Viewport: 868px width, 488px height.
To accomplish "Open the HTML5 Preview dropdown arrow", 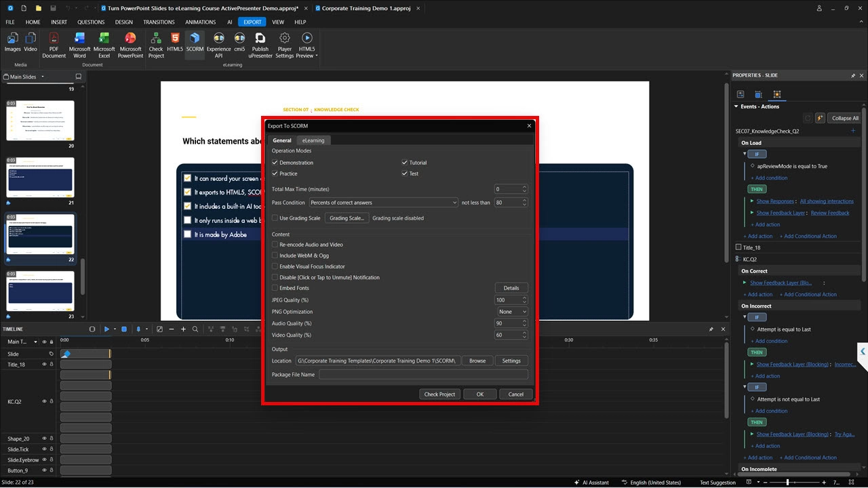I will point(316,56).
